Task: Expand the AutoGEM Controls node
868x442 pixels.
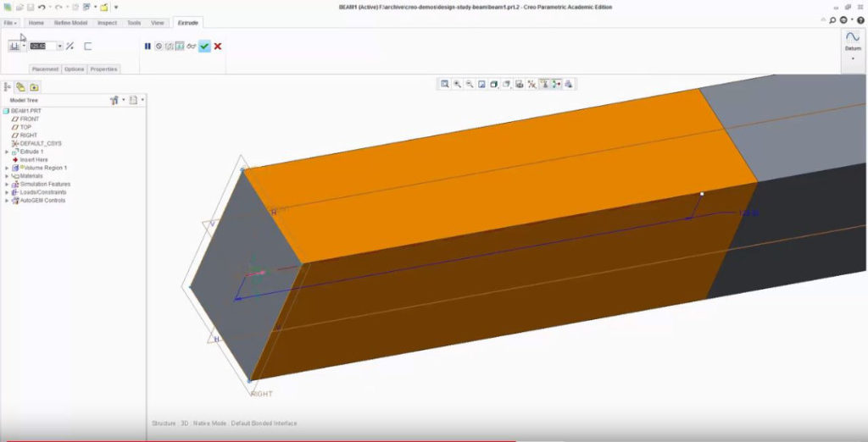Action: (x=7, y=201)
